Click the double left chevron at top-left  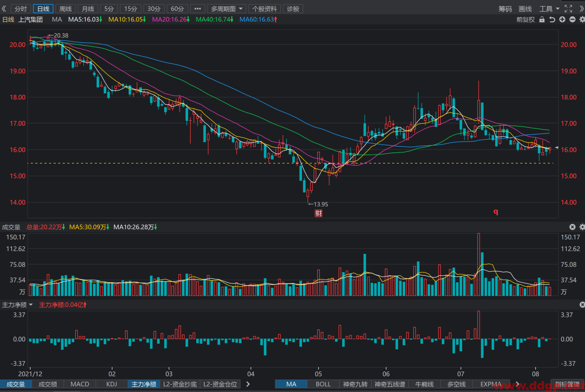click(x=4, y=9)
